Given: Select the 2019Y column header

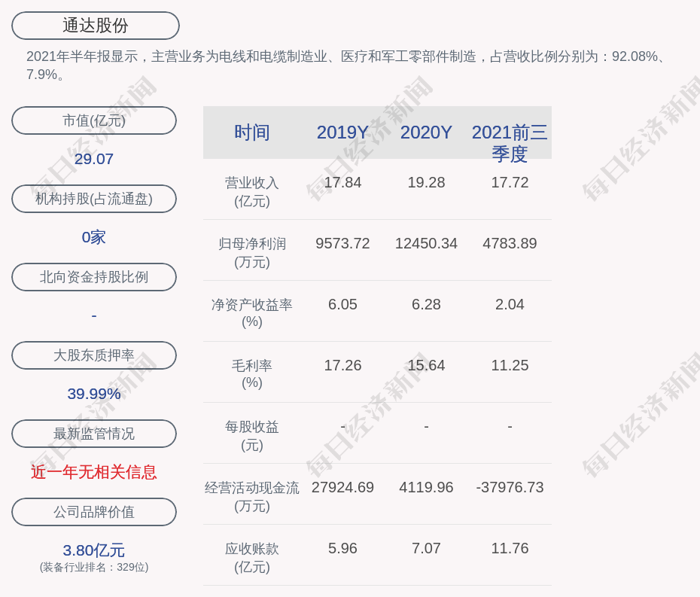Looking at the screenshot, I should coord(342,132).
